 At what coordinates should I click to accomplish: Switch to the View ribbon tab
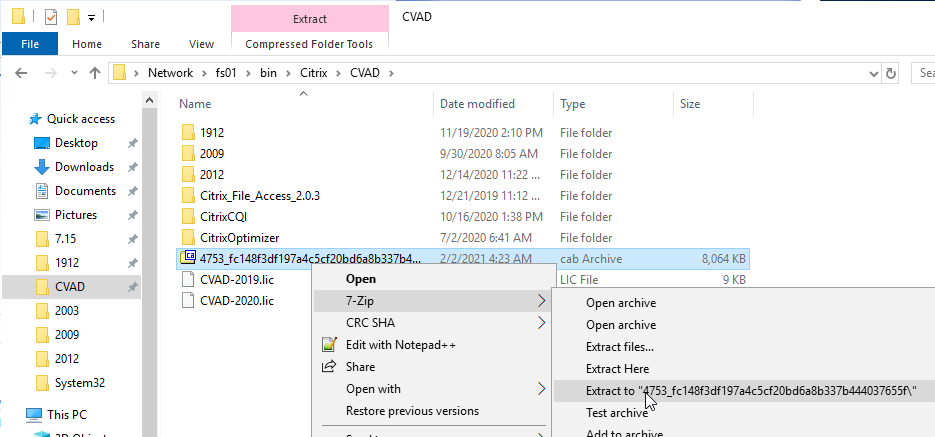(x=201, y=44)
